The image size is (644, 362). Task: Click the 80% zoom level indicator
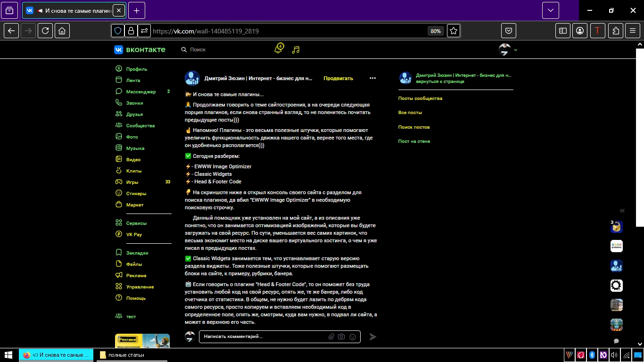pyautogui.click(x=436, y=31)
